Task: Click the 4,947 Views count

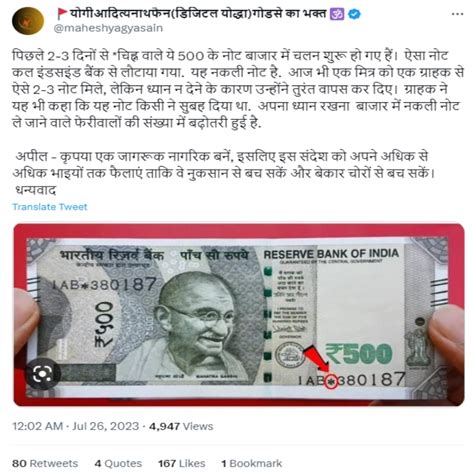Action: pyautogui.click(x=181, y=426)
